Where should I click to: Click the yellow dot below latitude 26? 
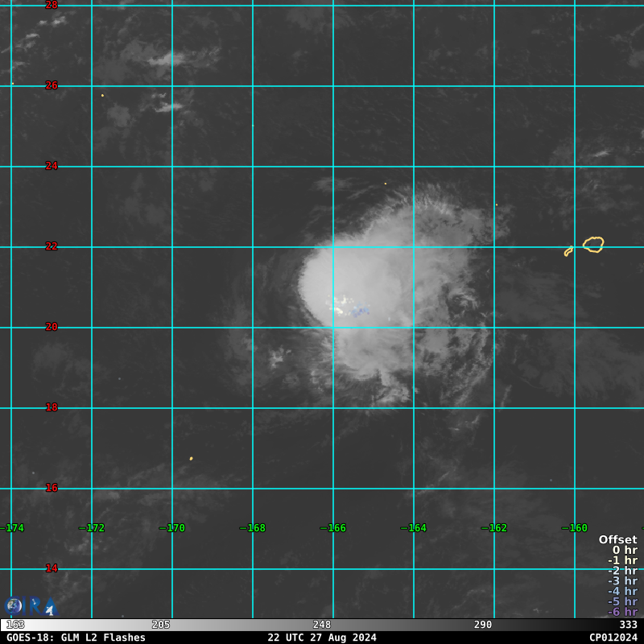pyautogui.click(x=102, y=96)
